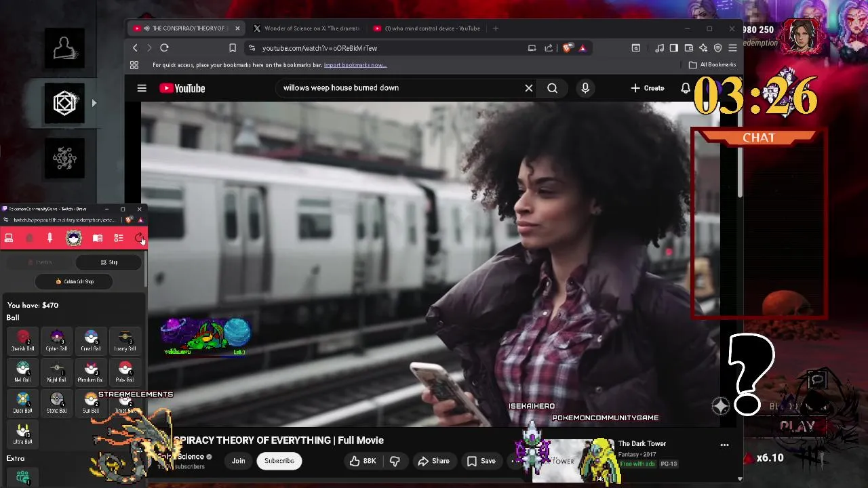
Task: Click the YouTube logo home link
Action: 182,88
